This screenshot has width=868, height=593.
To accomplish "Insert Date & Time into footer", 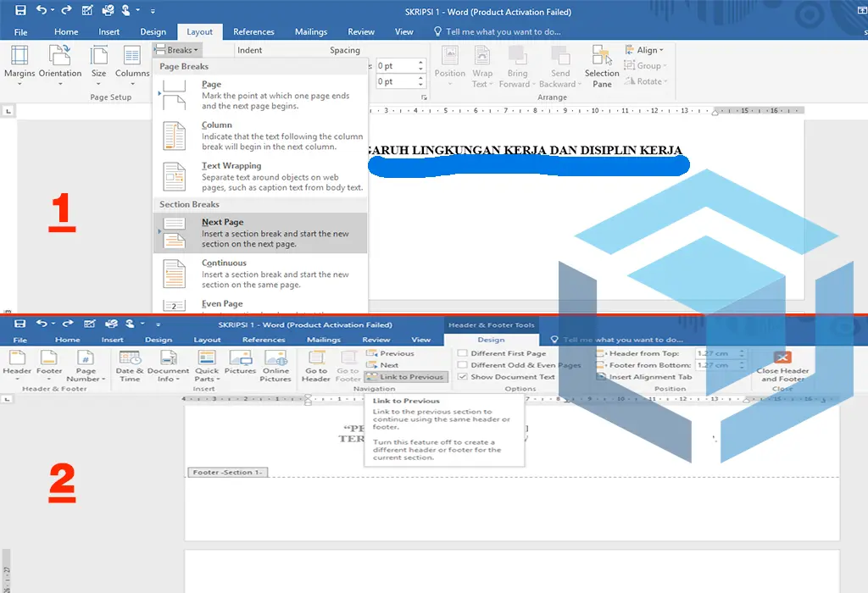I will [x=130, y=365].
